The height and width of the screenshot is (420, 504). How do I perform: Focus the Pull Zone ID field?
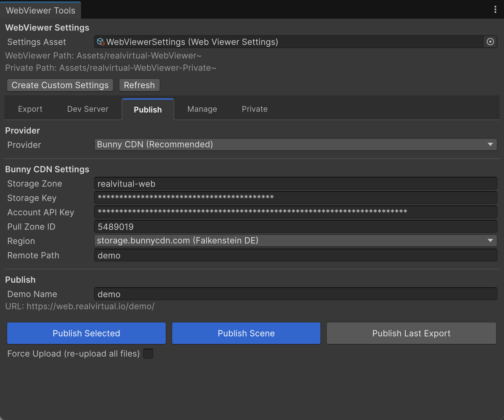[295, 227]
